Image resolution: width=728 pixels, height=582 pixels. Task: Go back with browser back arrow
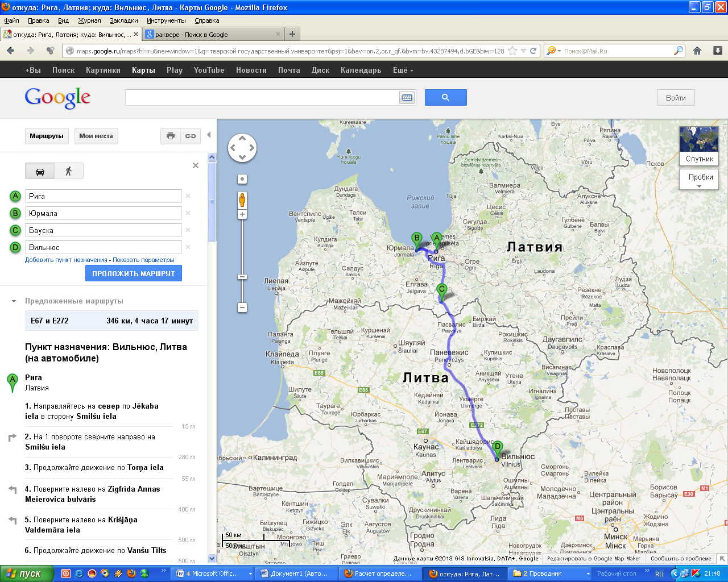10,51
